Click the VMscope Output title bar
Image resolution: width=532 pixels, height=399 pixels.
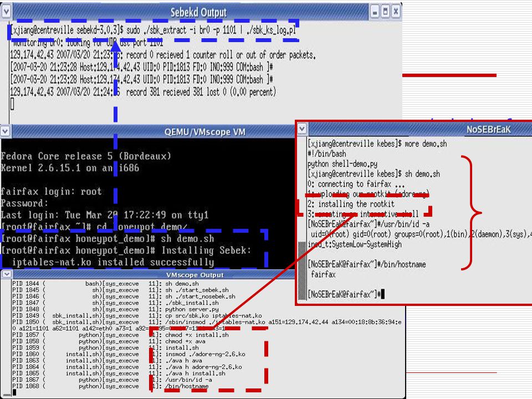tap(195, 274)
